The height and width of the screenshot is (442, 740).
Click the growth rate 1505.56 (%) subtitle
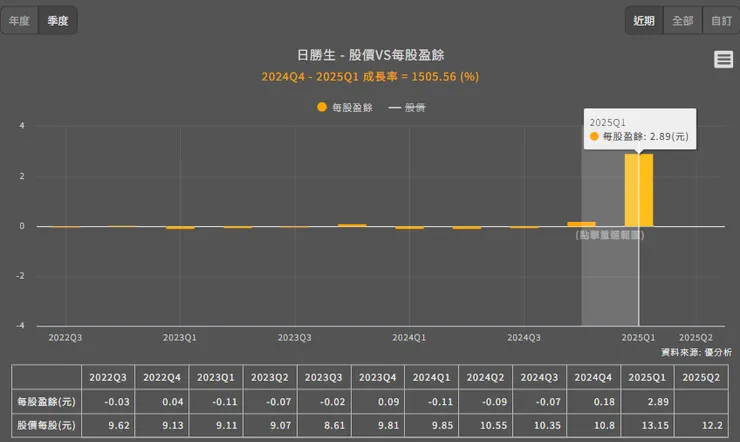pyautogui.click(x=370, y=76)
